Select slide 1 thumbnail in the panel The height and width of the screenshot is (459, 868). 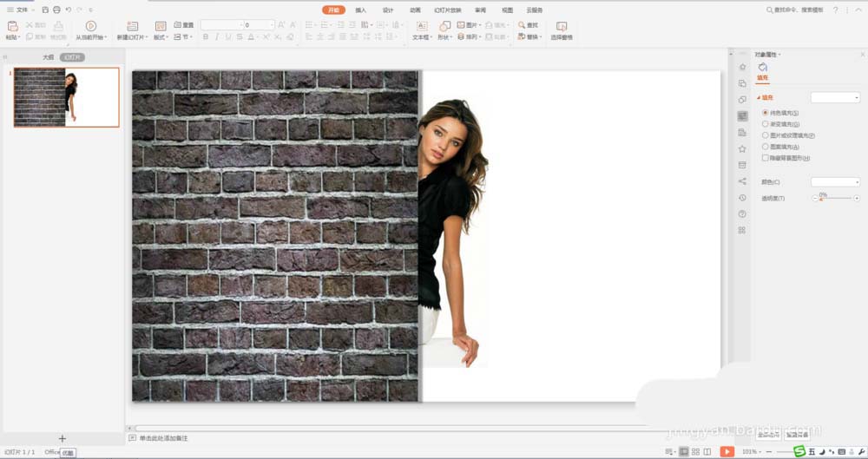[x=66, y=97]
